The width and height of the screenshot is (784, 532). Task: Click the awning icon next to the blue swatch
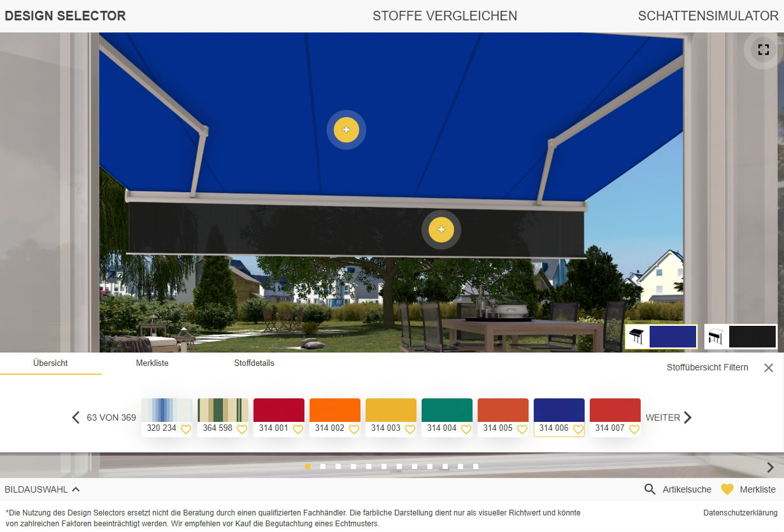pos(636,336)
